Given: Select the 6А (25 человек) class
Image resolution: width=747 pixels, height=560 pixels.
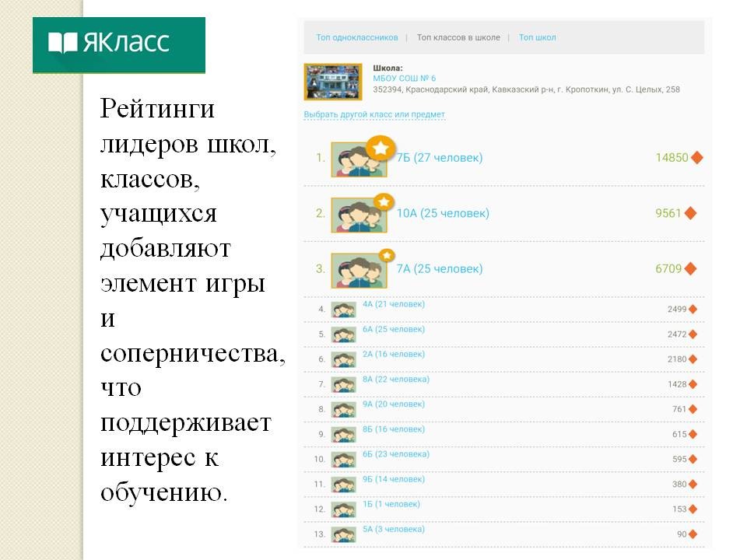Looking at the screenshot, I should click(x=394, y=330).
